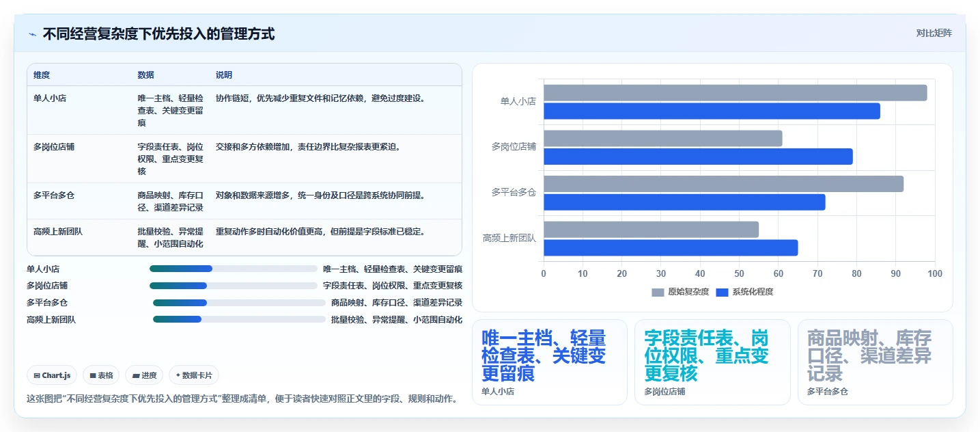Click the gray 多平台多仓 chart bar
The image size is (980, 432).
723,184
